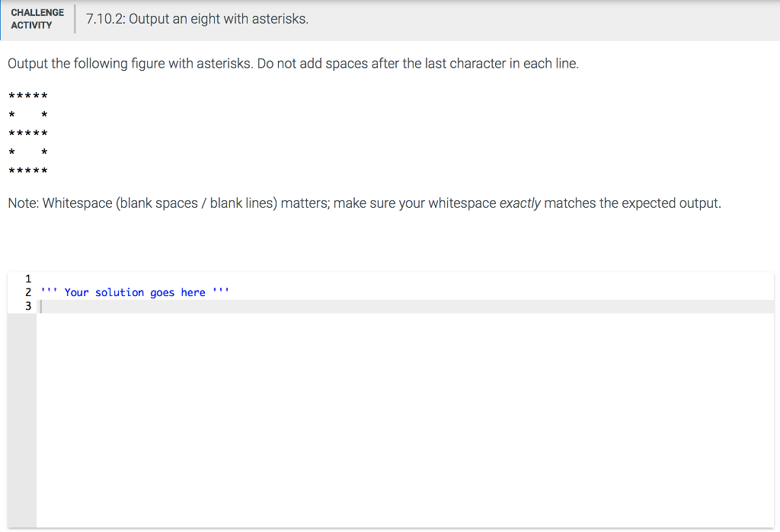Click the first row of asterisks
Image resolution: width=780 pixels, height=532 pixels.
(27, 95)
